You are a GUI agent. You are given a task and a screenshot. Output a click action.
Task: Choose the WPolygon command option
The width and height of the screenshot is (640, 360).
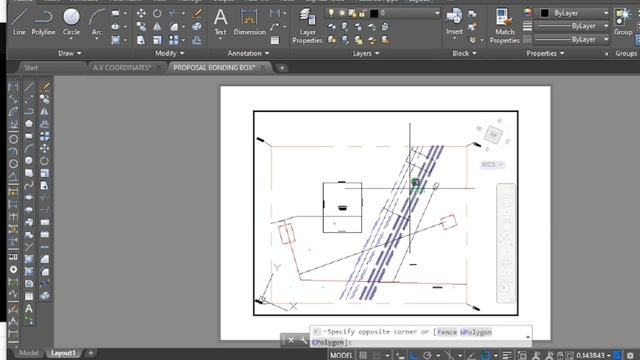coord(476,332)
